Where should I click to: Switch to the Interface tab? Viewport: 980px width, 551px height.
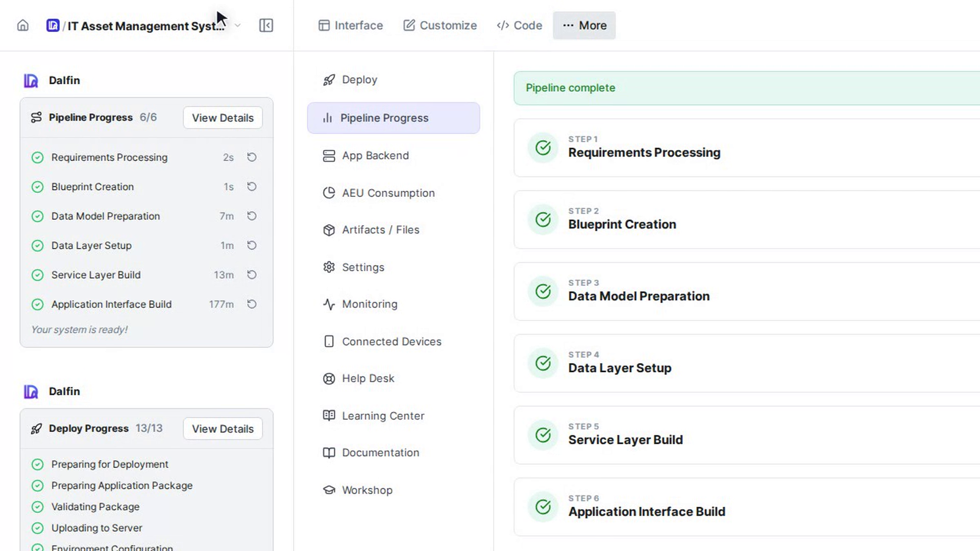coord(351,26)
